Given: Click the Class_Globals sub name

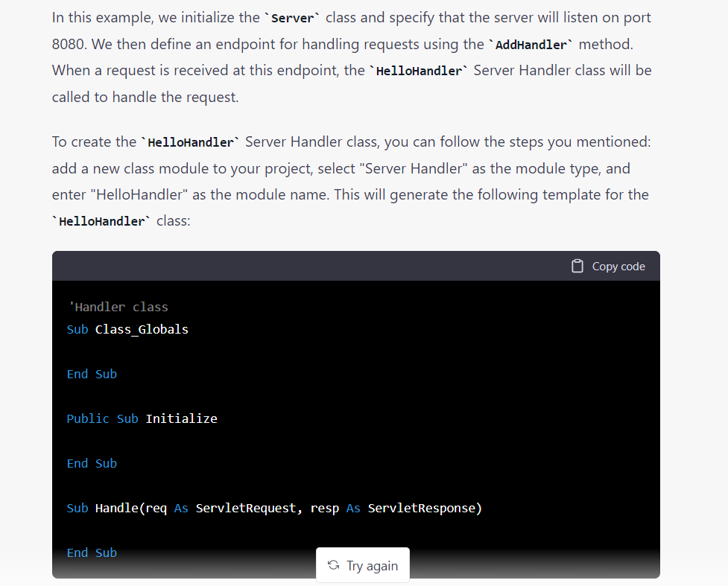Looking at the screenshot, I should click(142, 329).
